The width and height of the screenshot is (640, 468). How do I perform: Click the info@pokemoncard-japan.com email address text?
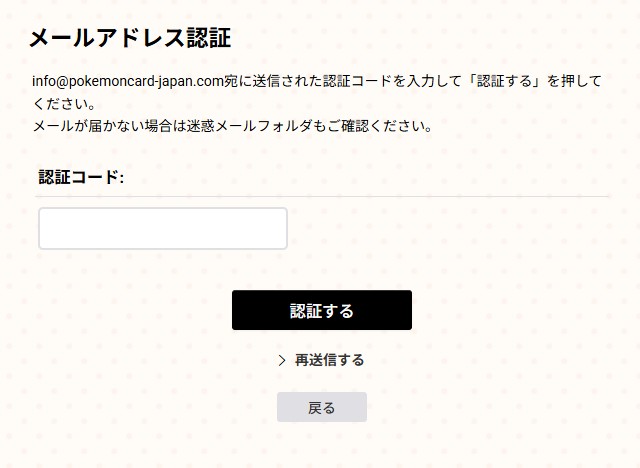tap(128, 81)
